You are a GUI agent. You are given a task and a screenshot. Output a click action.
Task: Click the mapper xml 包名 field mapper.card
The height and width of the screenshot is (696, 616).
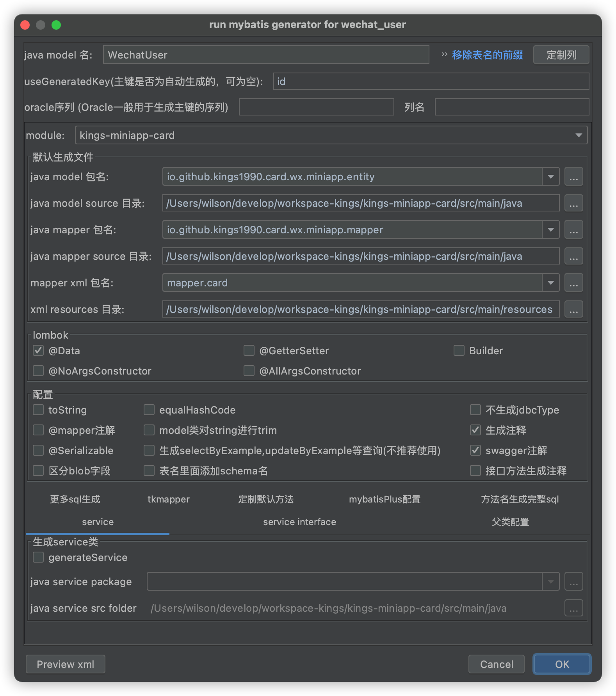pyautogui.click(x=353, y=283)
